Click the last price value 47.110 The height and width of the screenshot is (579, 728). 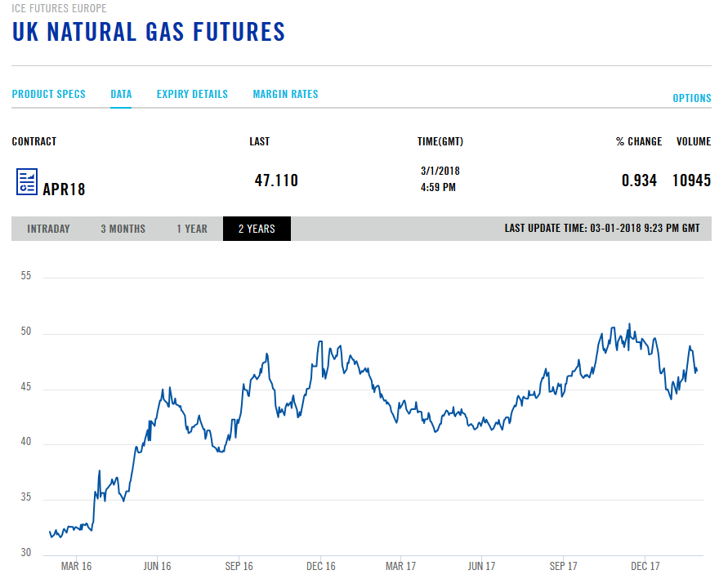(276, 180)
